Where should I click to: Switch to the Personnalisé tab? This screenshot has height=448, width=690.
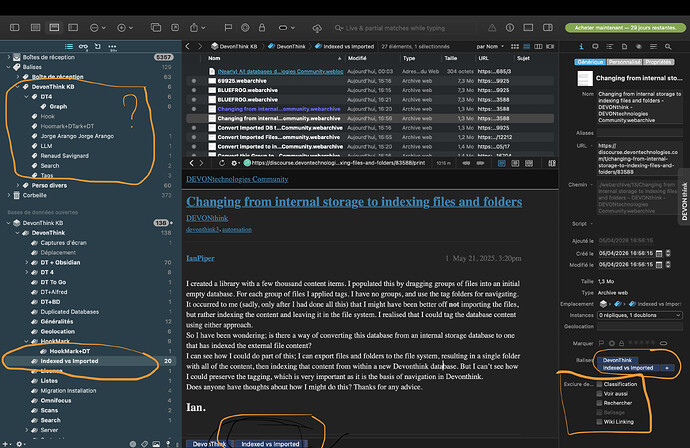pyautogui.click(x=624, y=62)
